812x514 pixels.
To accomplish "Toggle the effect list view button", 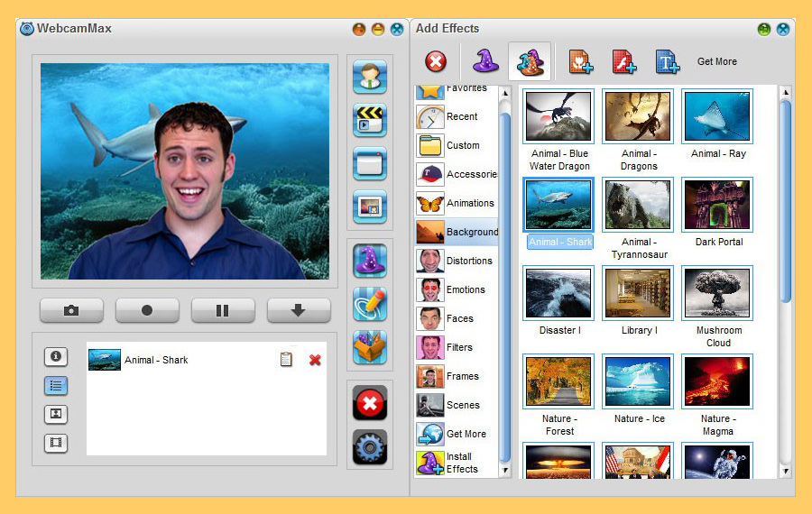I will coord(56,386).
